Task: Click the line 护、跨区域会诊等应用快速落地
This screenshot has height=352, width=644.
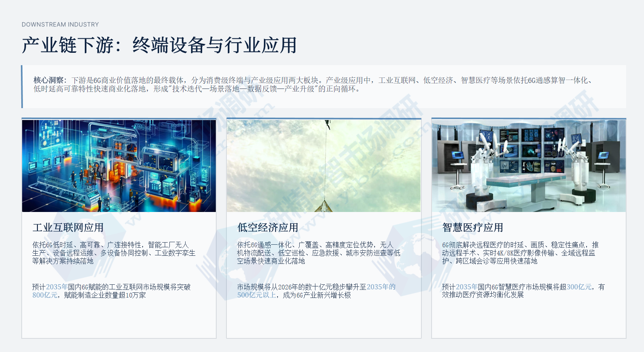Action: coord(489,261)
